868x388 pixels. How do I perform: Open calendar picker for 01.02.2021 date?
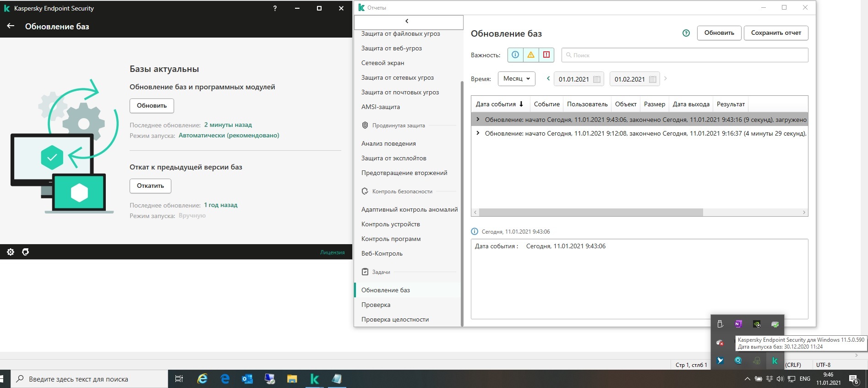[x=652, y=79]
